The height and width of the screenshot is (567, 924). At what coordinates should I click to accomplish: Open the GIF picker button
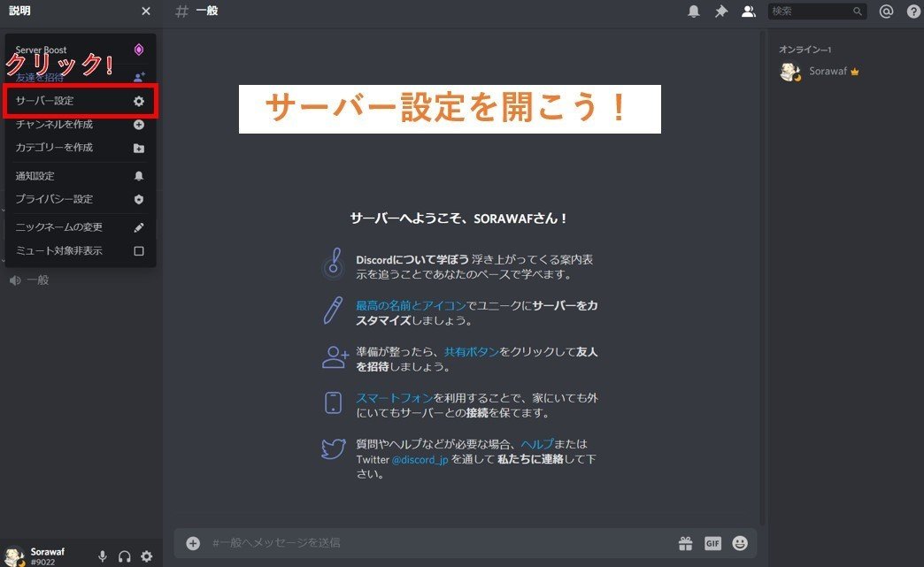[x=712, y=543]
